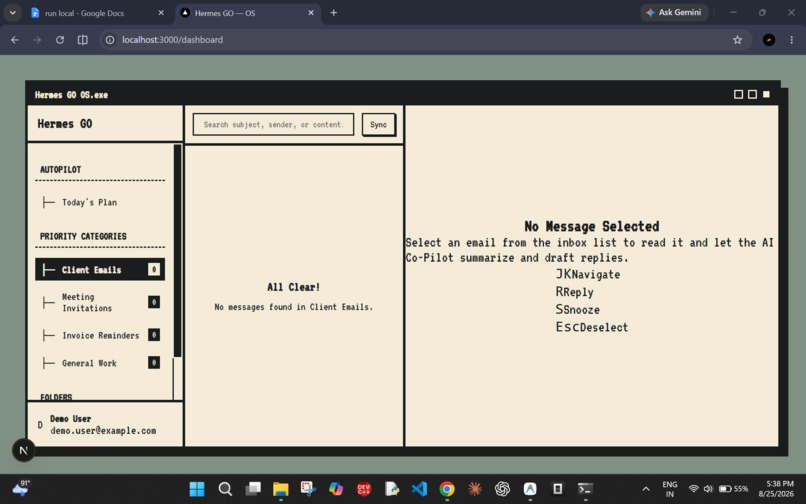Click the first window control square in Hermes GO OS.exe
The image size is (806, 504).
[x=738, y=94]
